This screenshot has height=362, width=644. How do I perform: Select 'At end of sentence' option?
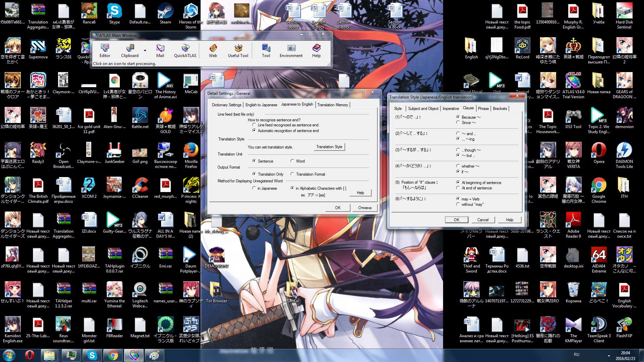pos(458,188)
